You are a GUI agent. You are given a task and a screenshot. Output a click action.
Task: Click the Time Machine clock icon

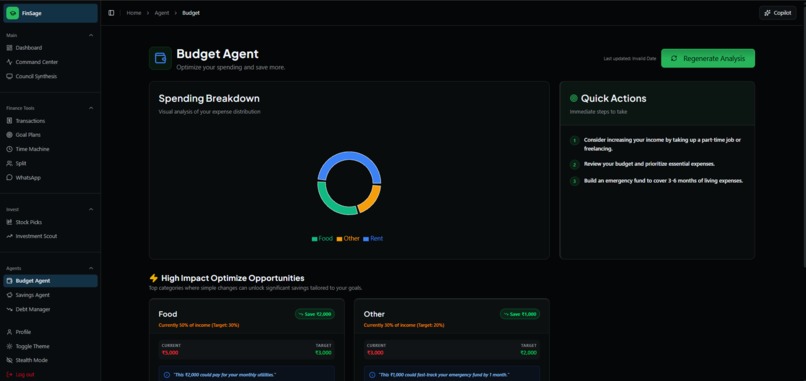9,149
